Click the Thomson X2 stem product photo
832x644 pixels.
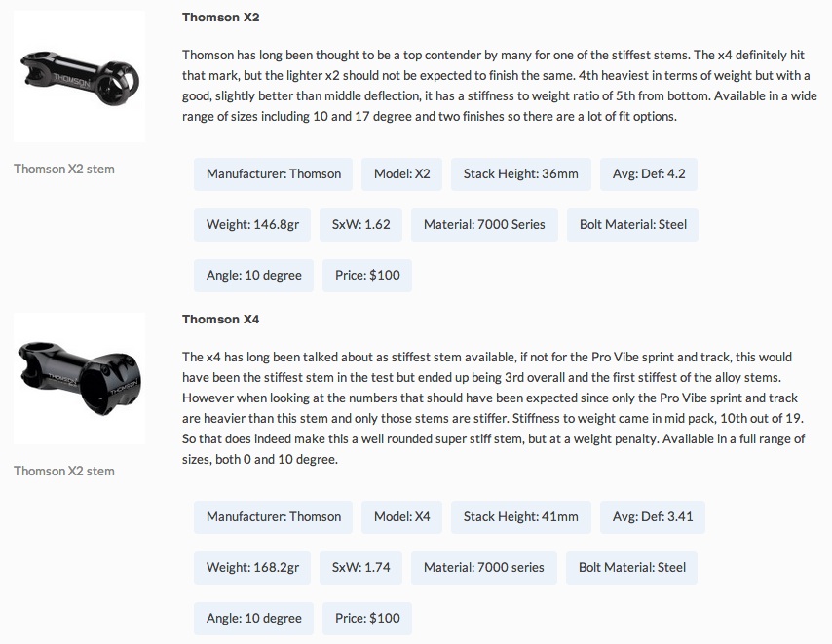(80, 78)
